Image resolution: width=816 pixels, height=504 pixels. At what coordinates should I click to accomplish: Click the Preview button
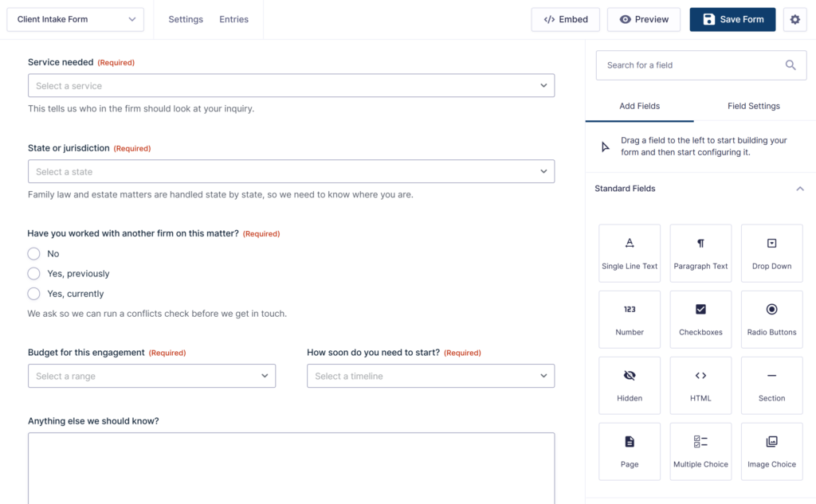tap(643, 19)
